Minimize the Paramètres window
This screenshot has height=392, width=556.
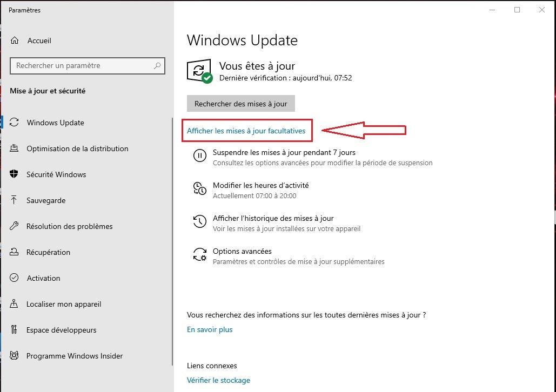click(492, 10)
